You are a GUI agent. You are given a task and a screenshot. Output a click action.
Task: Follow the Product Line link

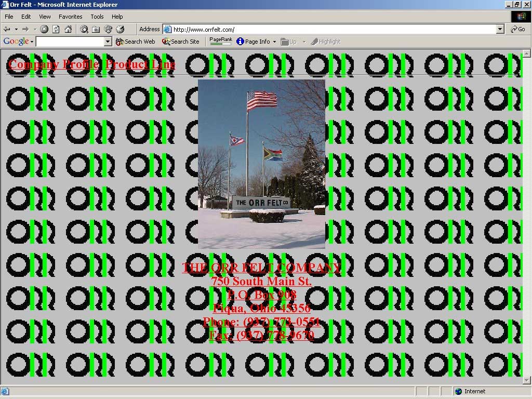click(x=140, y=64)
